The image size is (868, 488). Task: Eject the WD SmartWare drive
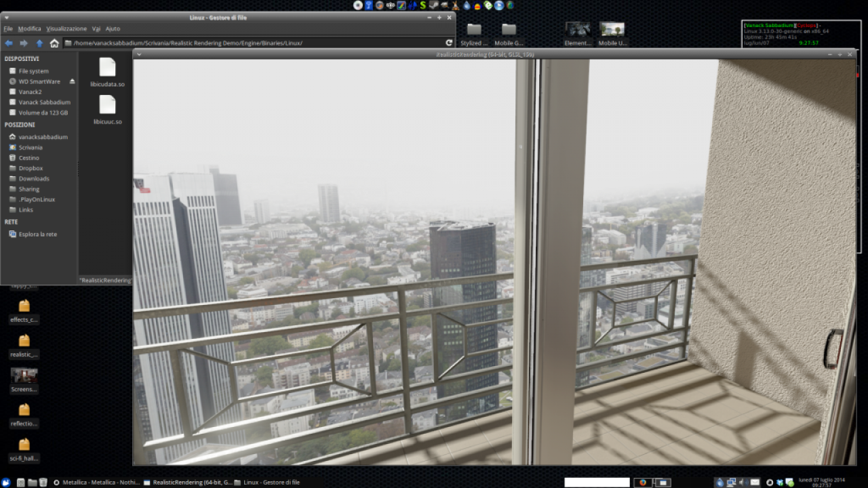[x=73, y=81]
